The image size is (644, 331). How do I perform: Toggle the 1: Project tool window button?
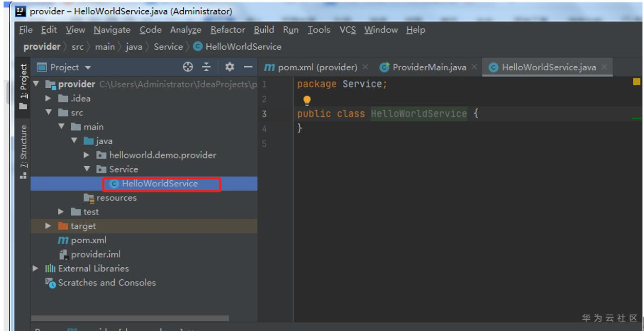coord(23,87)
